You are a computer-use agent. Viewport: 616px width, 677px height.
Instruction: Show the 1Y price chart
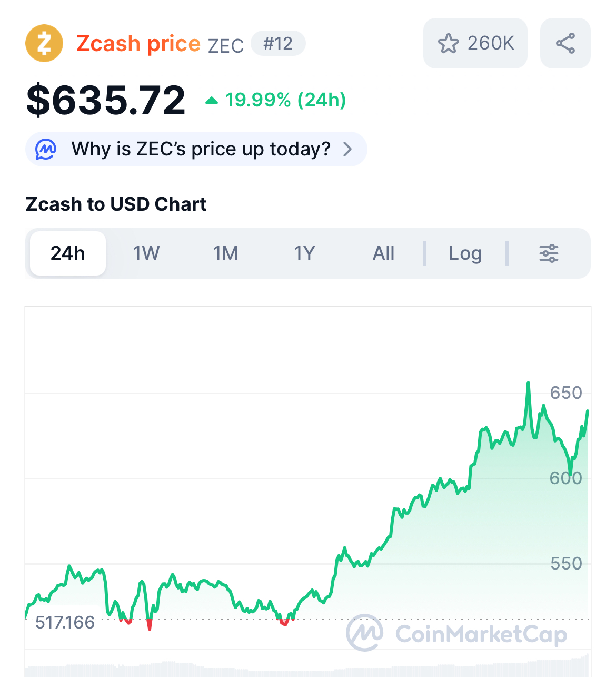pyautogui.click(x=304, y=253)
